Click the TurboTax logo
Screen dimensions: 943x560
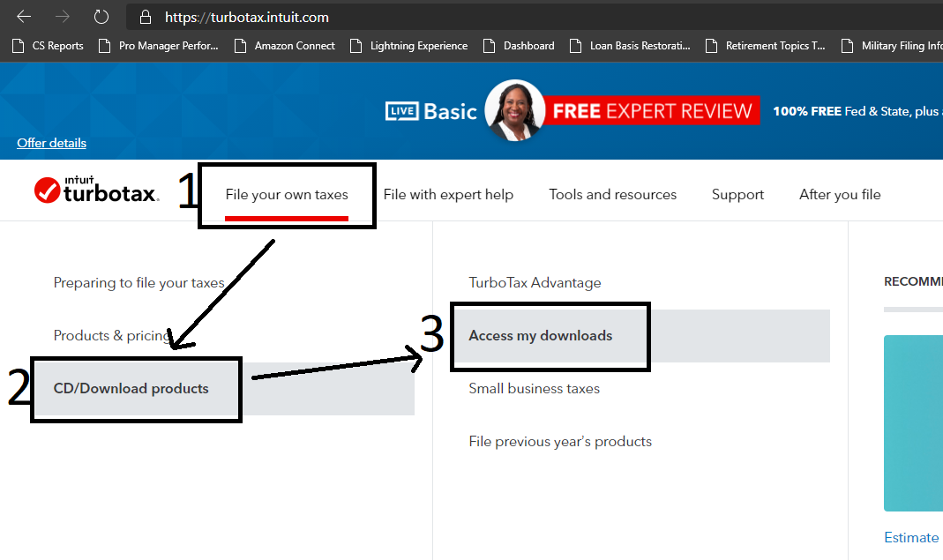point(96,190)
